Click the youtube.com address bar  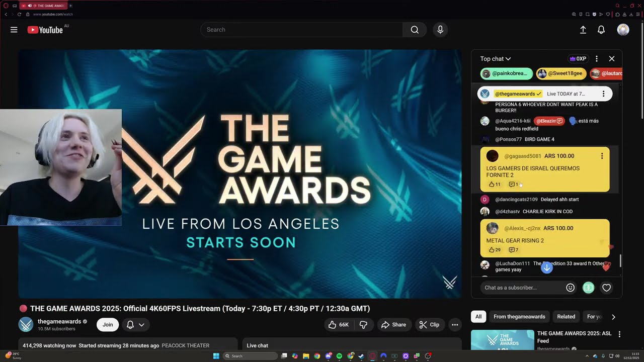pyautogui.click(x=53, y=14)
